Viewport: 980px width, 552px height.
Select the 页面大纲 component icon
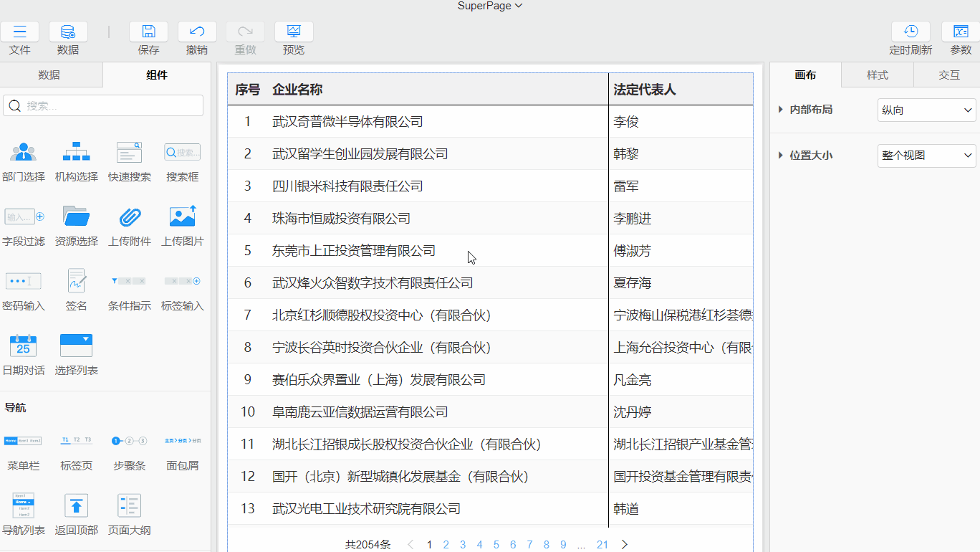tap(130, 505)
